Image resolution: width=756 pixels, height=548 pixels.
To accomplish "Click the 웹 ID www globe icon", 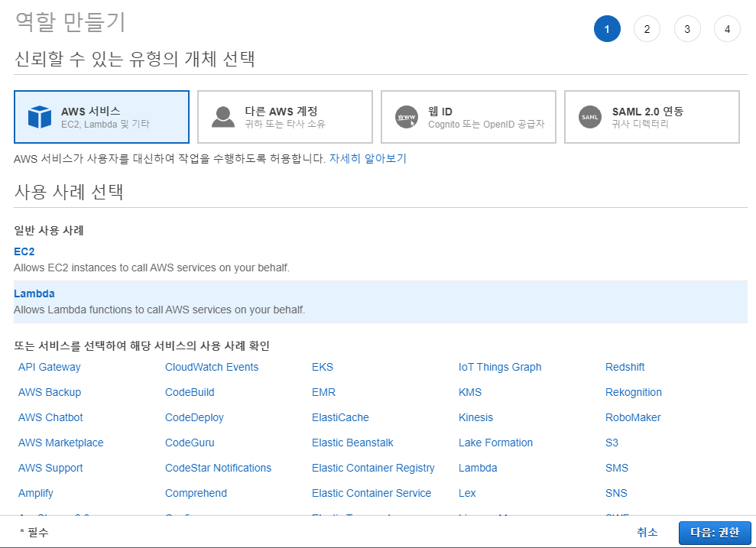I will 407,117.
